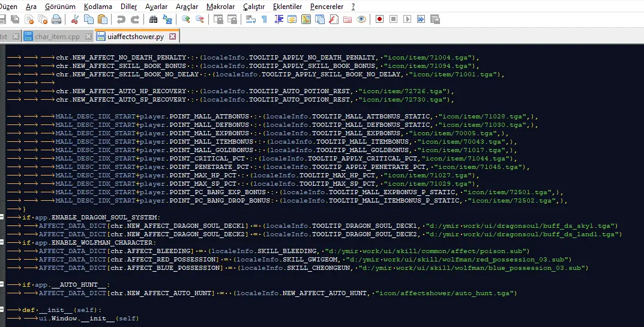The width and height of the screenshot is (644, 327).
Task: Zoom out using the magnifier minus icon
Action: 200,19
